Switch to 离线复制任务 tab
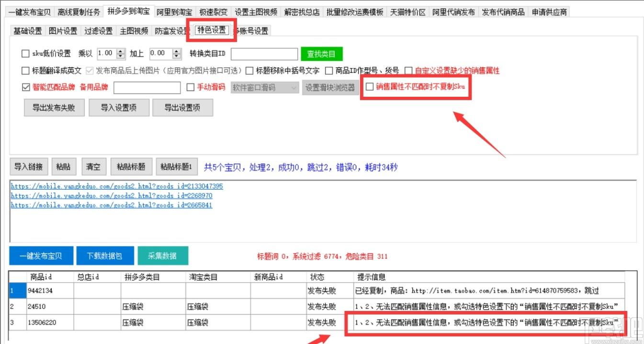This screenshot has width=644, height=344. 79,12
